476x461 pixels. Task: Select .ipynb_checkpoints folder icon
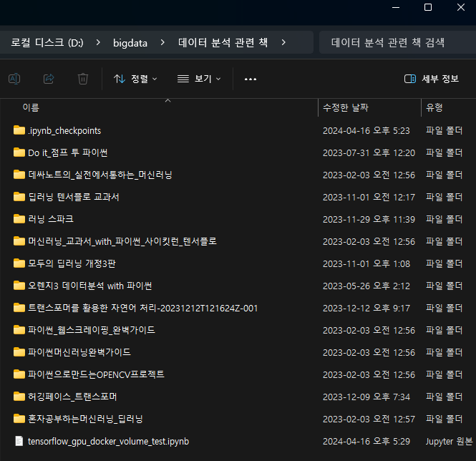pos(19,130)
